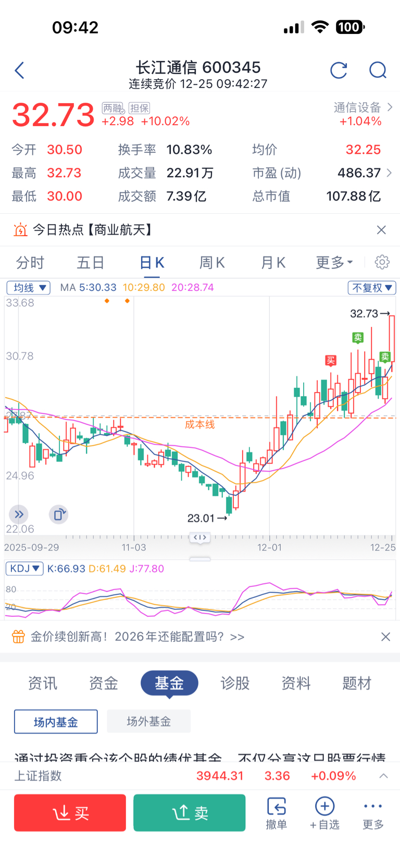Viewport: 400px width, 868px height.
Task: Expand the 上证指数 index bar
Action: point(383,776)
